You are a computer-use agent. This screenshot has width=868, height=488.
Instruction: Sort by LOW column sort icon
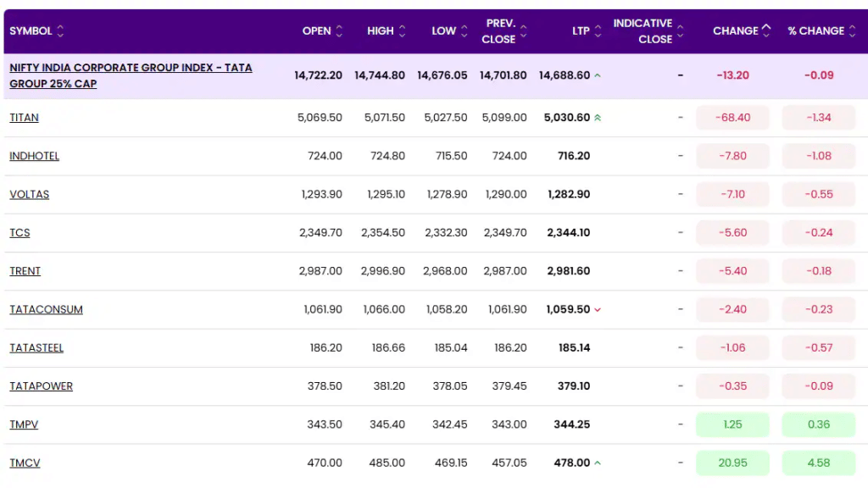point(465,31)
